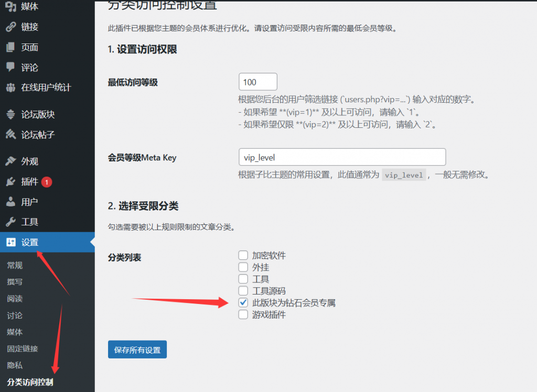
Task: Click the red plugin update badge
Action: coord(47,182)
